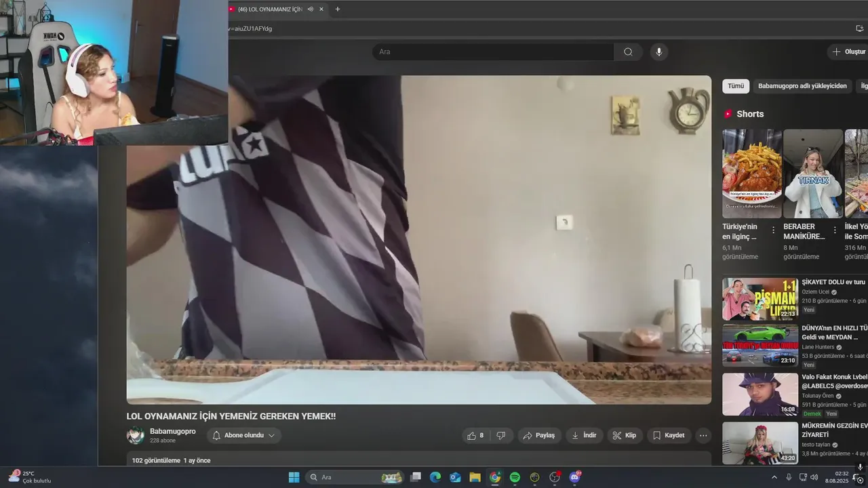The width and height of the screenshot is (868, 488).
Task: Open Babamugopro channel avatar
Action: [x=136, y=435]
